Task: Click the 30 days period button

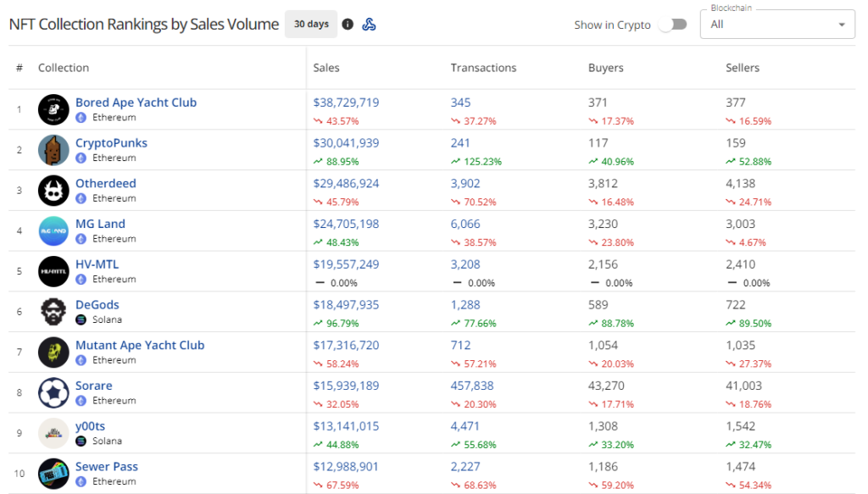Action: pos(311,25)
